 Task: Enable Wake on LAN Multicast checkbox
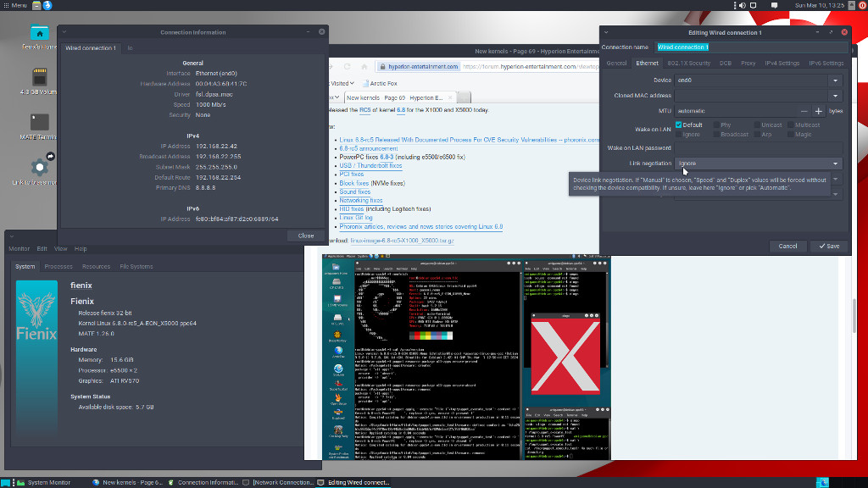click(791, 125)
